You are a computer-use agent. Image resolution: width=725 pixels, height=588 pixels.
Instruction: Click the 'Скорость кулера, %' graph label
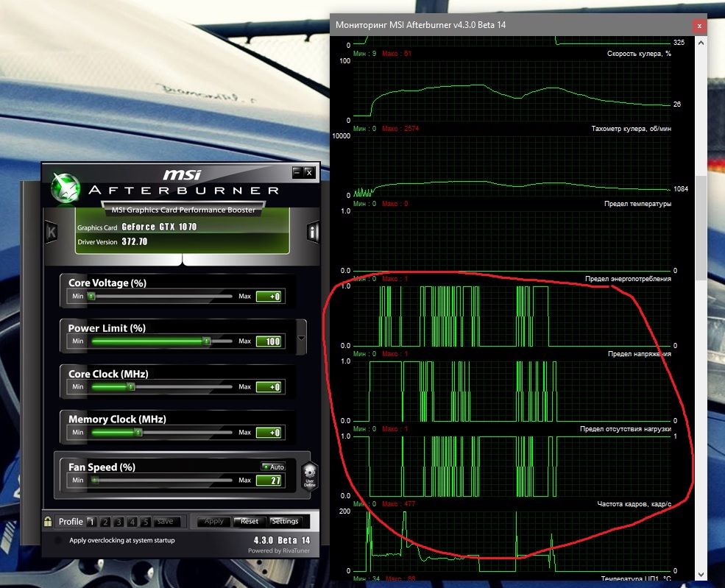pyautogui.click(x=639, y=54)
